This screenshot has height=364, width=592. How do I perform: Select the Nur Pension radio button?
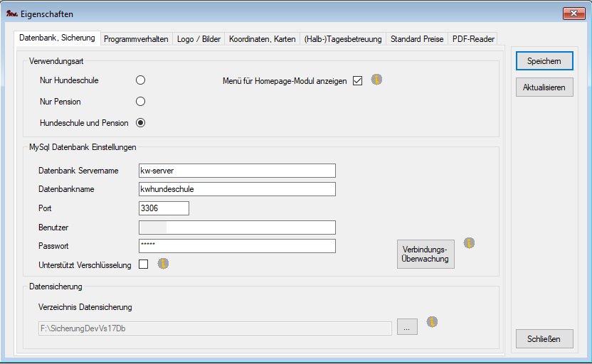point(140,102)
